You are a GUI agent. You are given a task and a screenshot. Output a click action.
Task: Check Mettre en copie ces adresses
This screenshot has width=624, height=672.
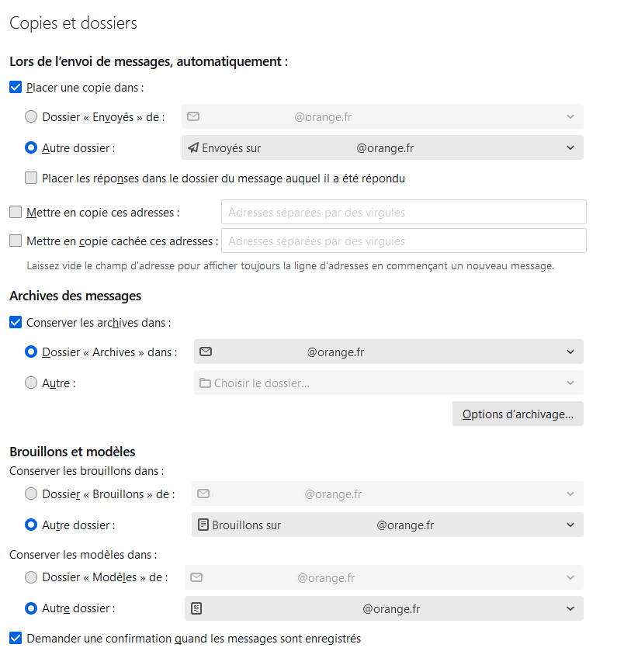pos(16,212)
